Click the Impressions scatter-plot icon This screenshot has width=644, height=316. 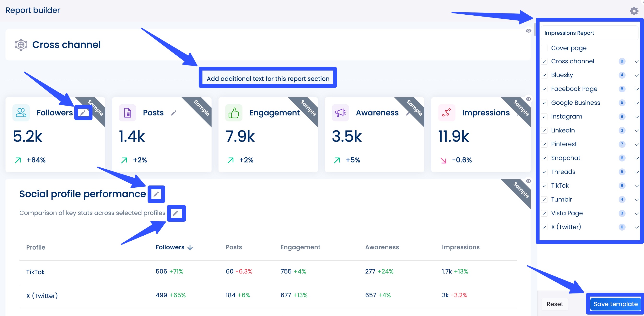click(447, 113)
